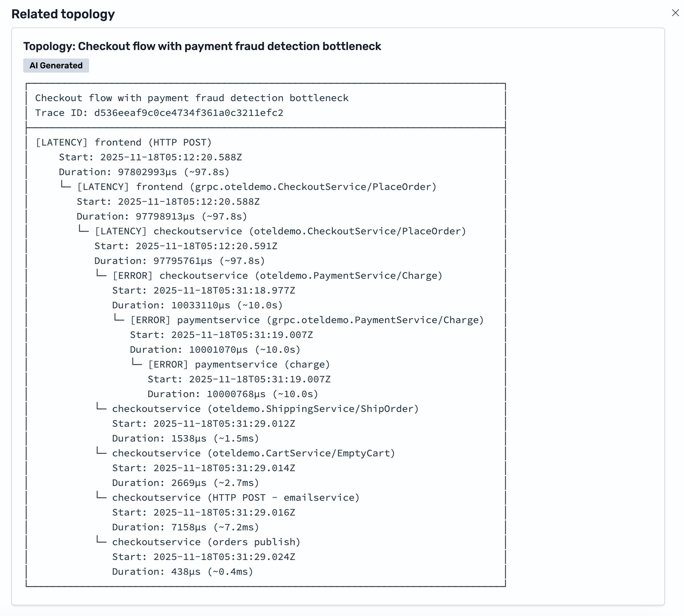Viewport: 684px width, 616px height.
Task: Select the checkoutservice PaymentService/Charge error span
Action: pyautogui.click(x=277, y=276)
